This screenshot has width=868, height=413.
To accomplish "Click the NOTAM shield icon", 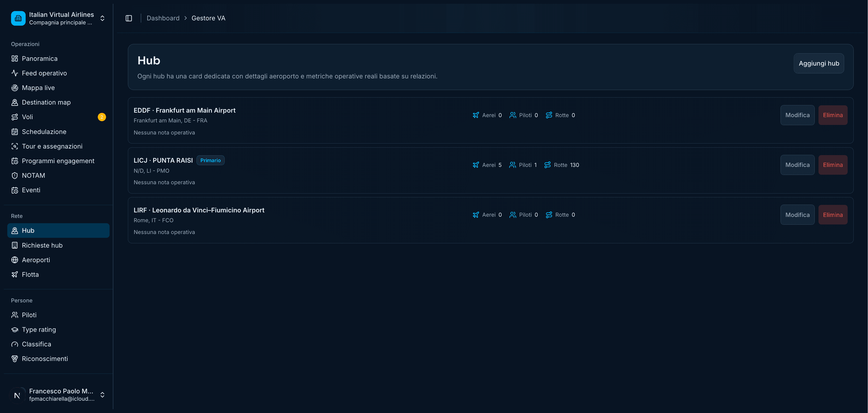I will point(15,176).
